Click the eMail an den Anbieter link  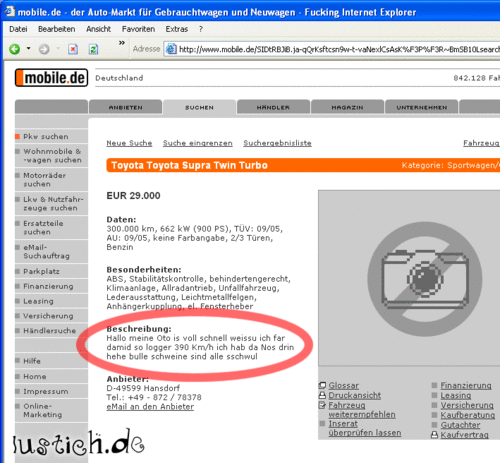click(x=150, y=407)
